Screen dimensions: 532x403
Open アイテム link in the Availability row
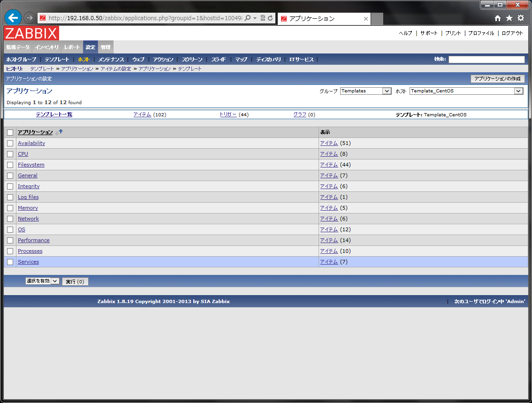[x=329, y=143]
